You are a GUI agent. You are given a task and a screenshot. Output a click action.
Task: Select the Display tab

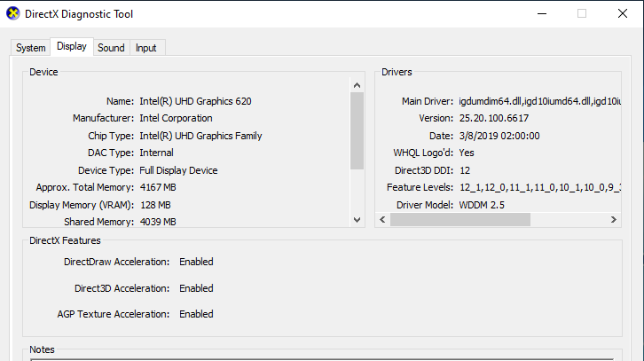[71, 47]
